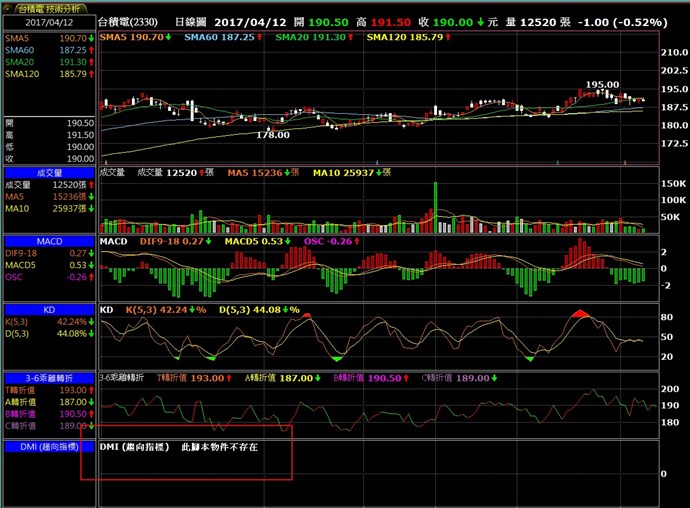
Task: Click the 3-6乖離轉折 panel header
Action: [x=48, y=378]
